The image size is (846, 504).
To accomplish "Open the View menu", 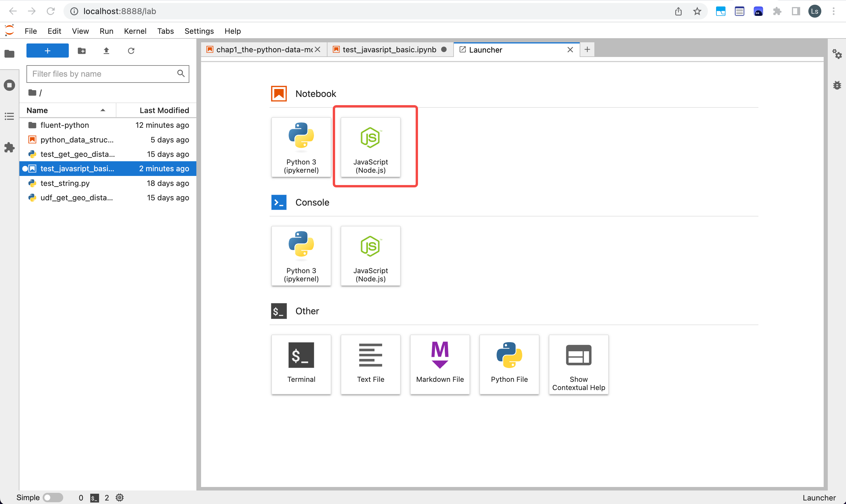I will [80, 31].
